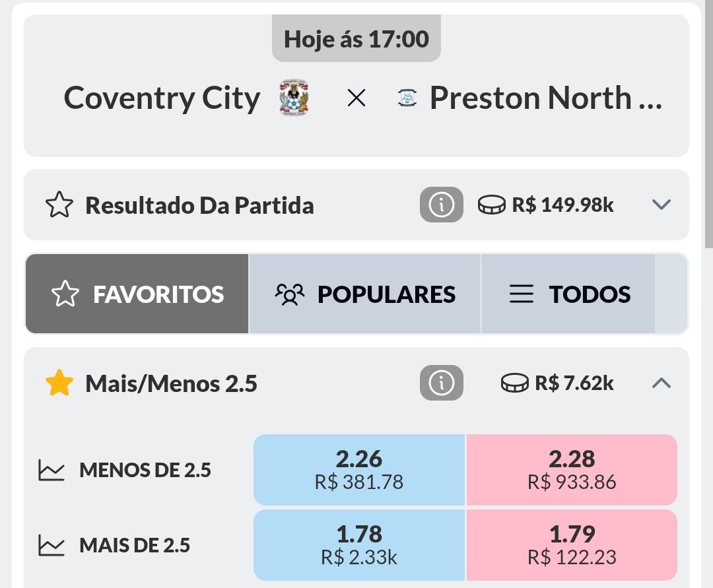Click the coin icon beside R$ 7.62k
Viewport: 713px width, 588px height.
point(515,383)
